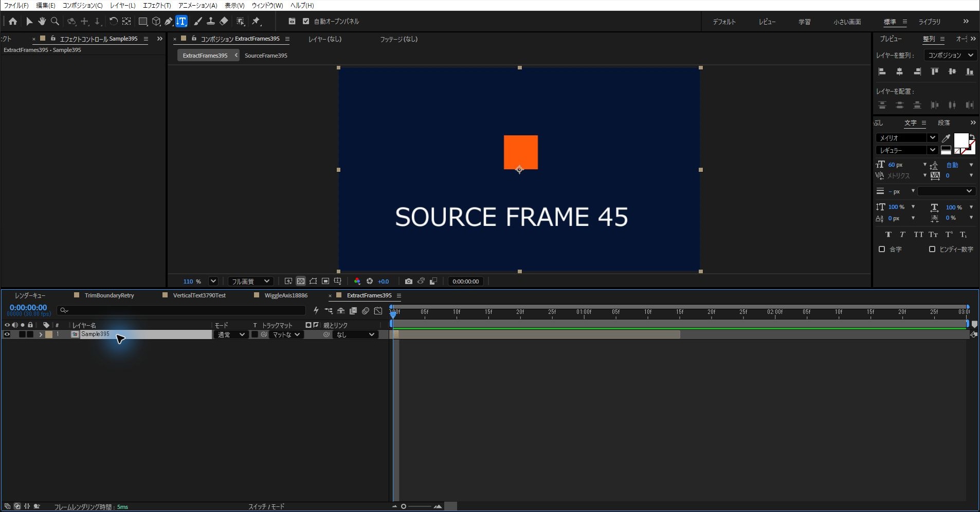980x512 pixels.
Task: Click the SourceFrame395 breadcrumb
Action: click(x=266, y=56)
